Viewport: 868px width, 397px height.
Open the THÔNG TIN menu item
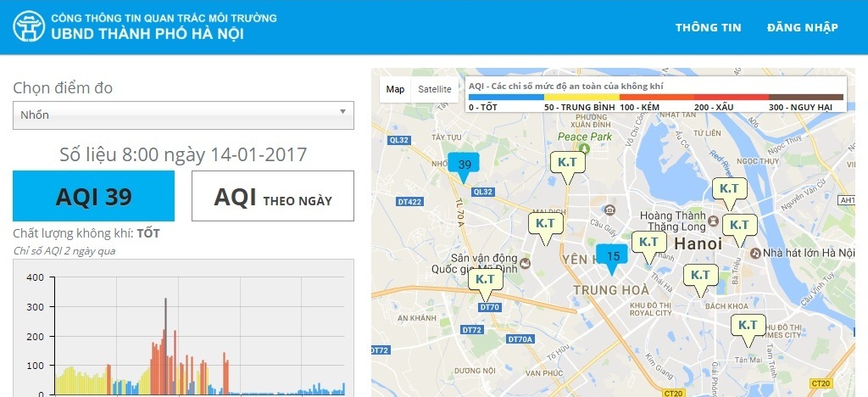tap(708, 27)
